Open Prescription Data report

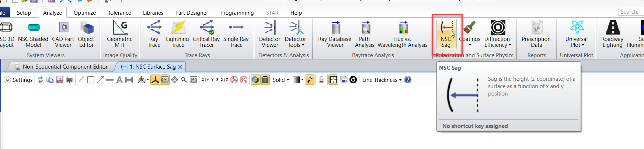tap(536, 34)
